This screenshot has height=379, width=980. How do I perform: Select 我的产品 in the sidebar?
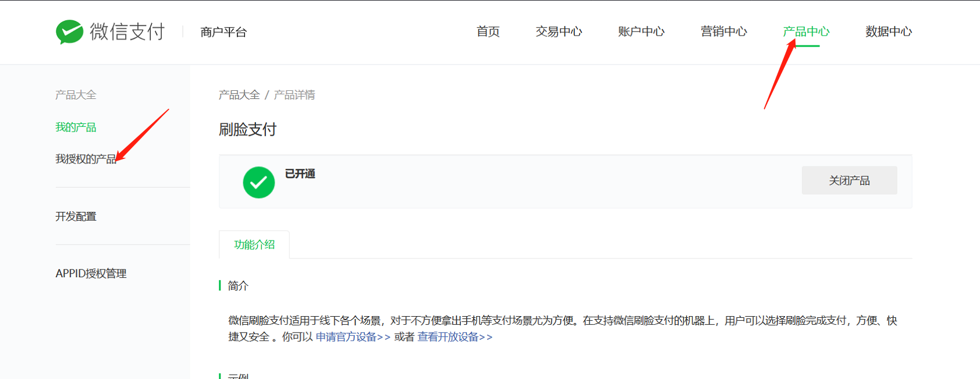pos(76,127)
